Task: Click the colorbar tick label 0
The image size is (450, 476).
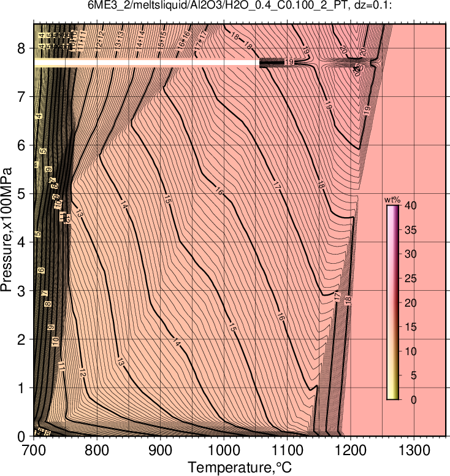Action: click(x=414, y=400)
